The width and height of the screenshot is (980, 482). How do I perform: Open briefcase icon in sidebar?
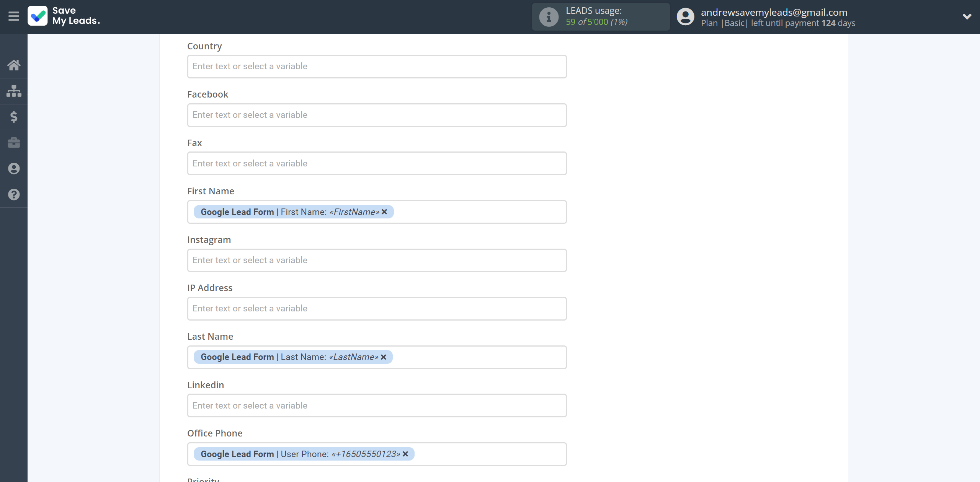tap(14, 143)
